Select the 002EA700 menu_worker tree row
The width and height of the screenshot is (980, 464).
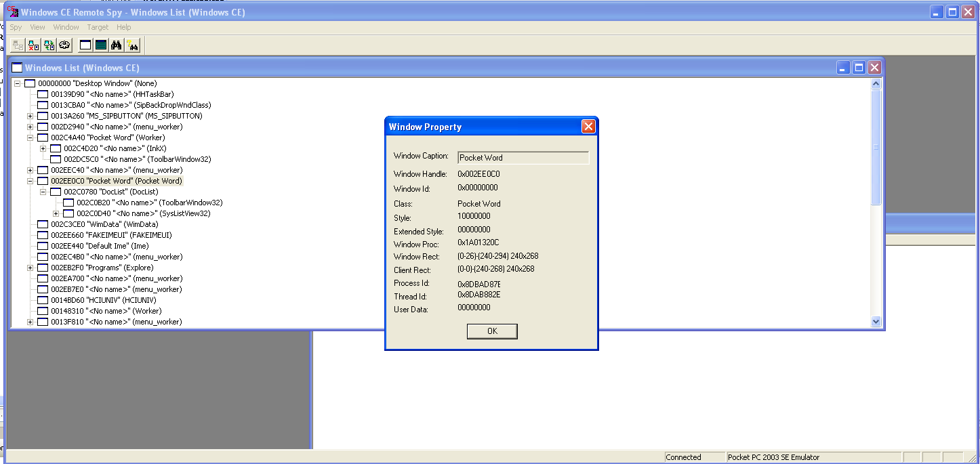tap(117, 278)
